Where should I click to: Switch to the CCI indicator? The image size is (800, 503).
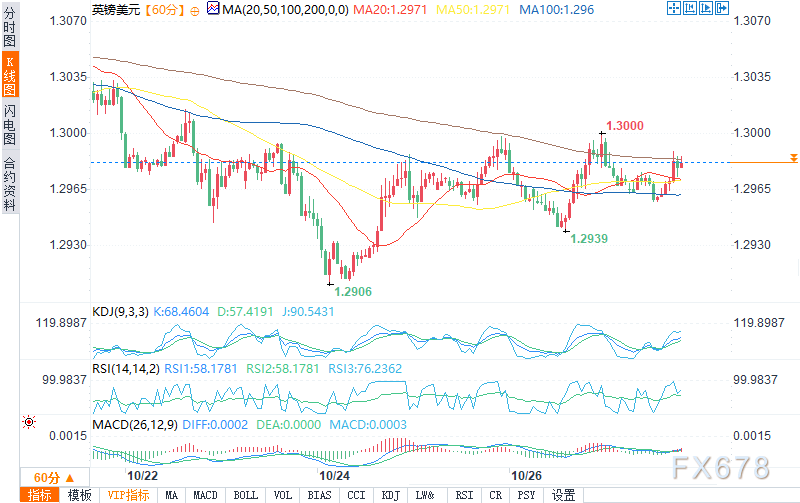point(356,495)
